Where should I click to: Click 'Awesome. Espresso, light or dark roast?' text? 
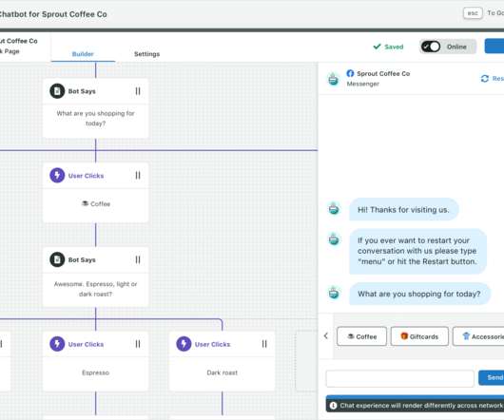point(95,289)
